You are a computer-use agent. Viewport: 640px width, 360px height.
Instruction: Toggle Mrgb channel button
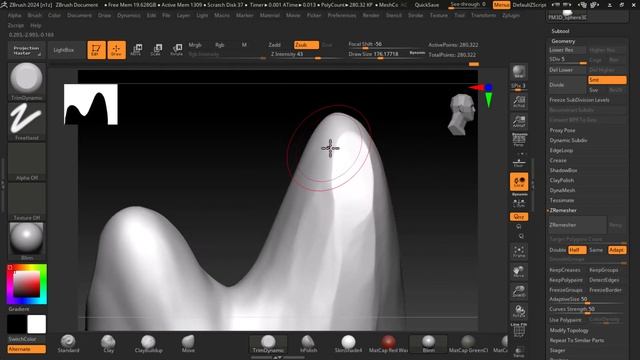195,45
